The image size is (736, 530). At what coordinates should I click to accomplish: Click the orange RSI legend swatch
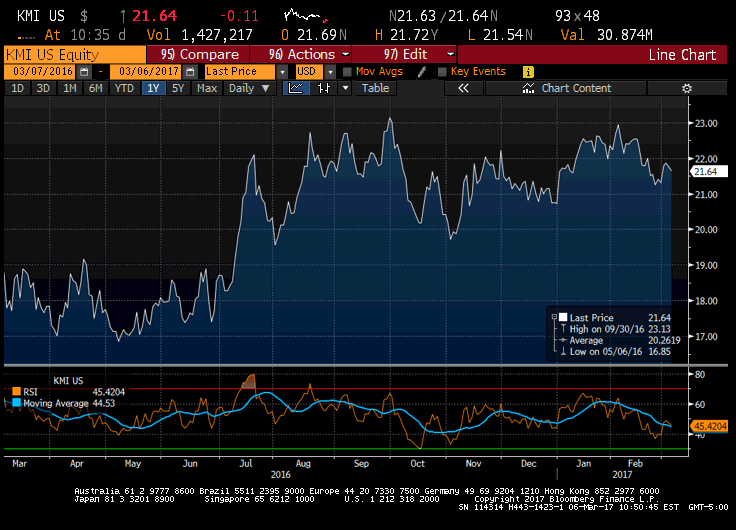tap(16, 392)
